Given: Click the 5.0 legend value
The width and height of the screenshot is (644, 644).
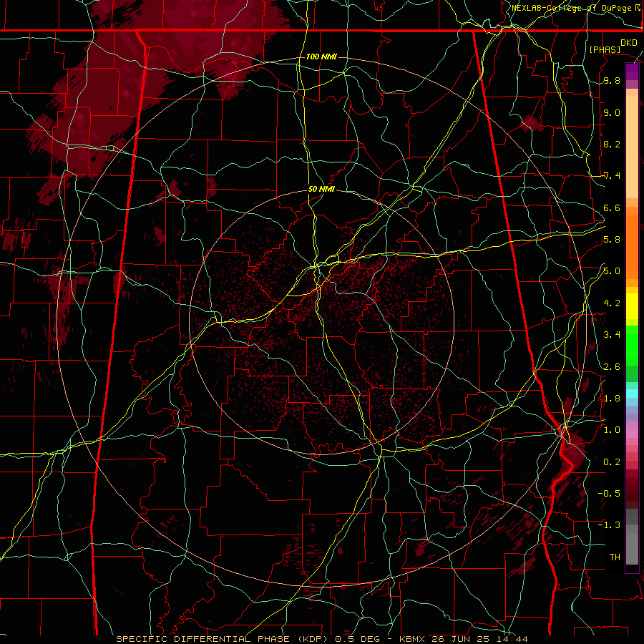Looking at the screenshot, I should click(612, 271).
